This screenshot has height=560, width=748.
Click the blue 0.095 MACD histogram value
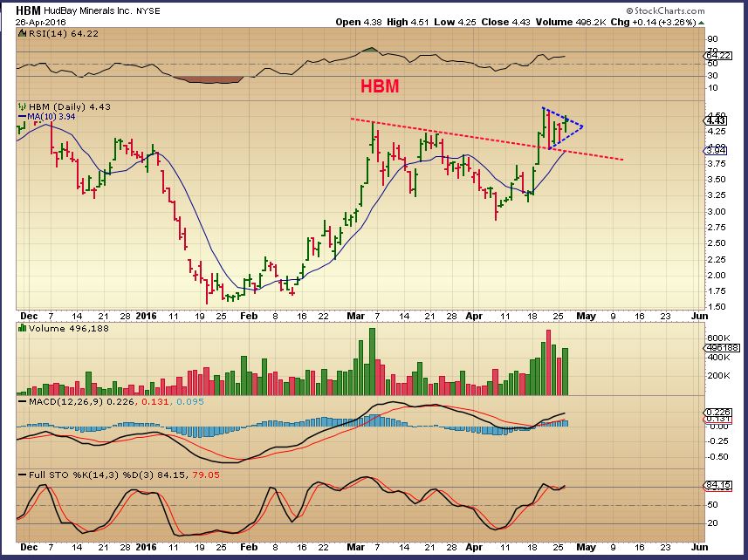[190, 402]
